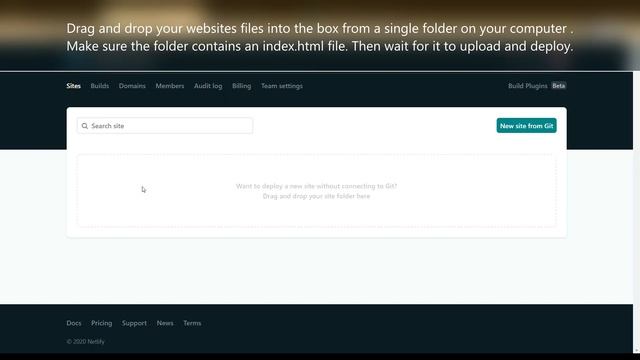
Task: Go to the Members tab
Action: click(x=170, y=86)
